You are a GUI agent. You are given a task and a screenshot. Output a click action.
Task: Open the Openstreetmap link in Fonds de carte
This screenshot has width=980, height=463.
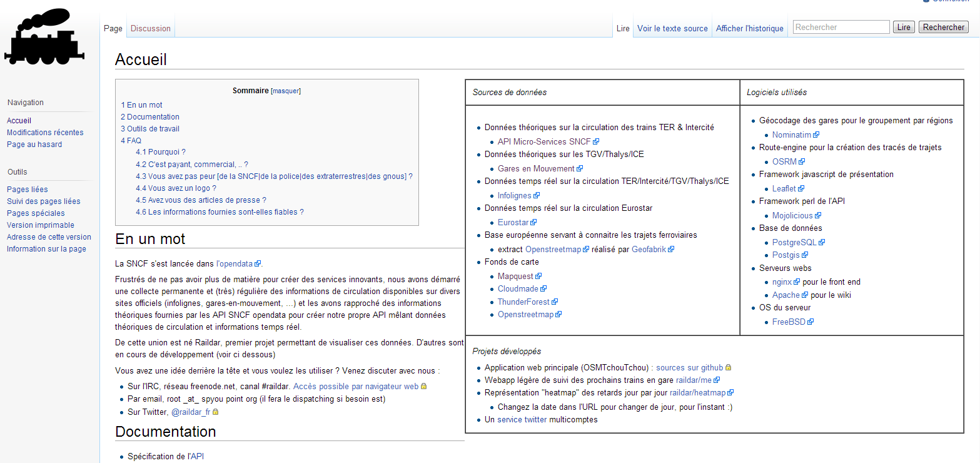[525, 315]
